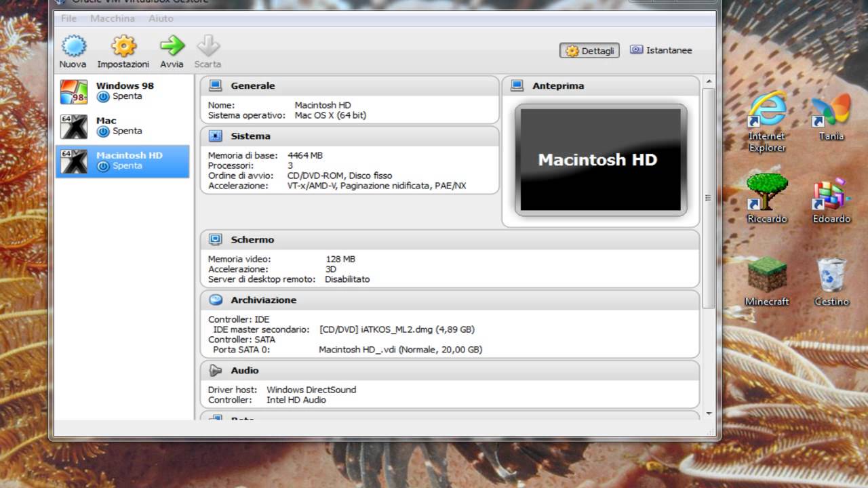Select the Windows 98 machine icon
The width and height of the screenshot is (868, 488).
click(x=73, y=91)
